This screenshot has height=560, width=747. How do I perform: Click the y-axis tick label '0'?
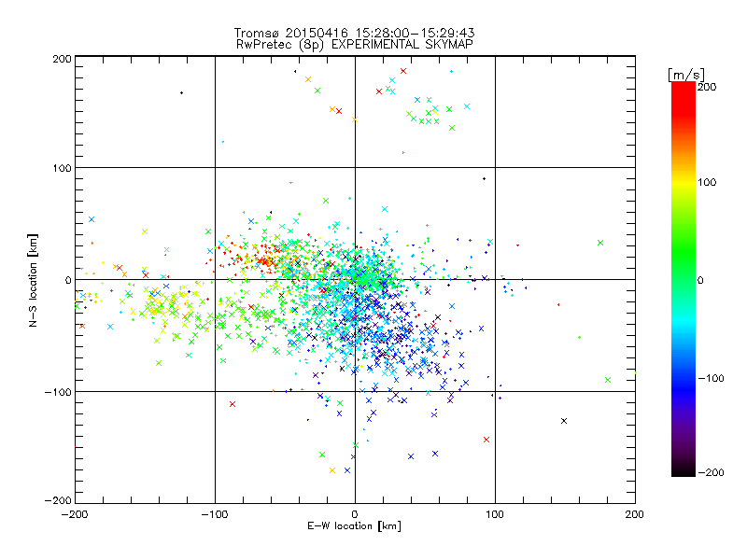click(68, 281)
